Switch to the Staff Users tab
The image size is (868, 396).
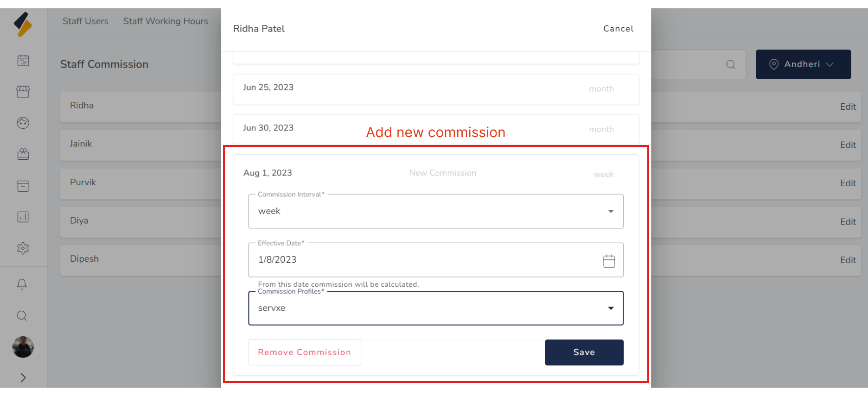[x=85, y=21]
